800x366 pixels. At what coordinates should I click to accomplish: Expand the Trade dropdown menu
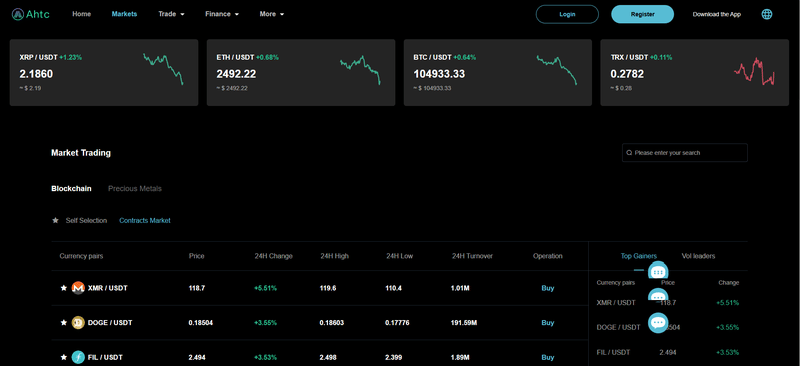click(x=171, y=14)
